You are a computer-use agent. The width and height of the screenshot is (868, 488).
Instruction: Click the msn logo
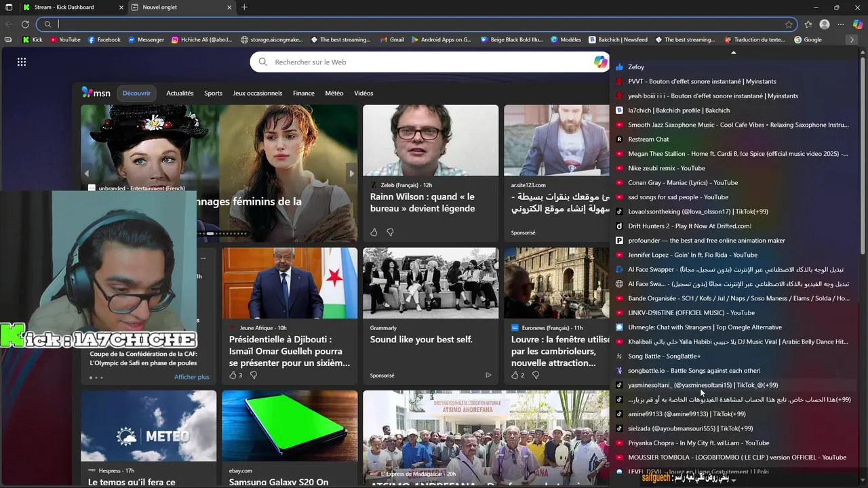coord(96,93)
